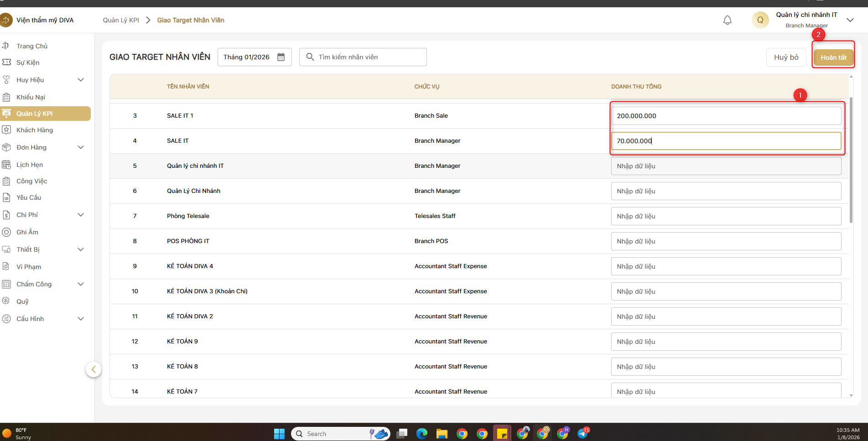Expand the Chấm Công submenu
Image resolution: width=868 pixels, height=441 pixels.
81,284
